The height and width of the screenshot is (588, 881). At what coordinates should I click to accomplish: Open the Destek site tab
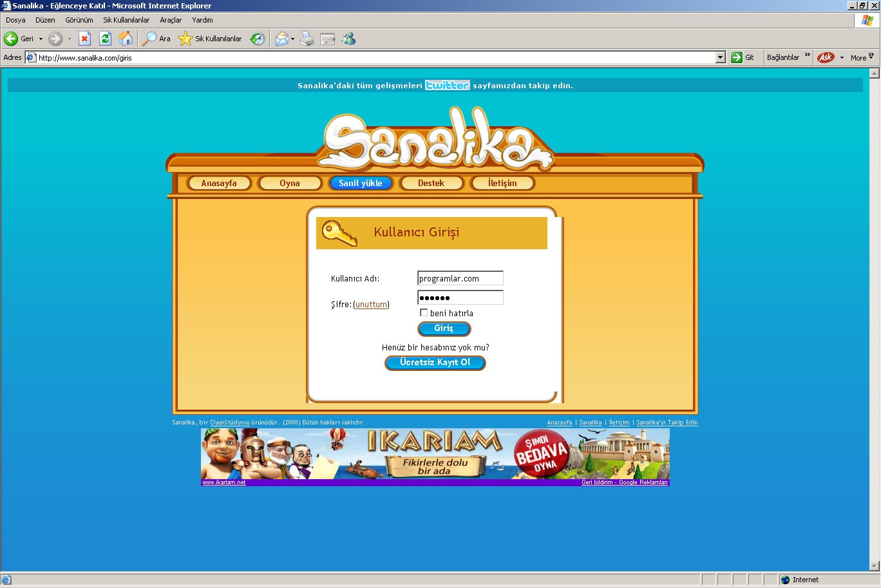coord(431,183)
